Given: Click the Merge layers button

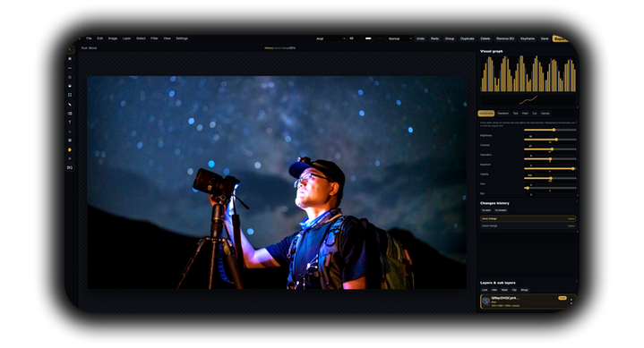Looking at the screenshot, I should pos(525,290).
